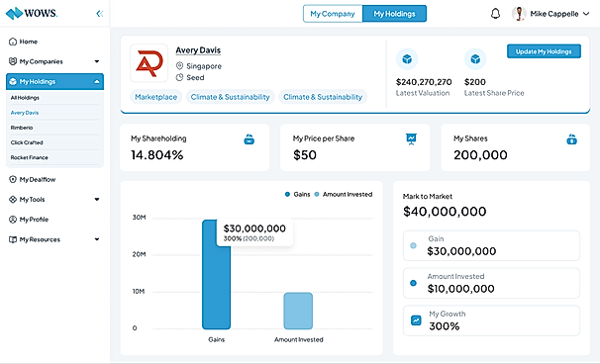This screenshot has height=364, width=600.
Task: Toggle Amount Invested series in chart legend
Action: tap(344, 194)
